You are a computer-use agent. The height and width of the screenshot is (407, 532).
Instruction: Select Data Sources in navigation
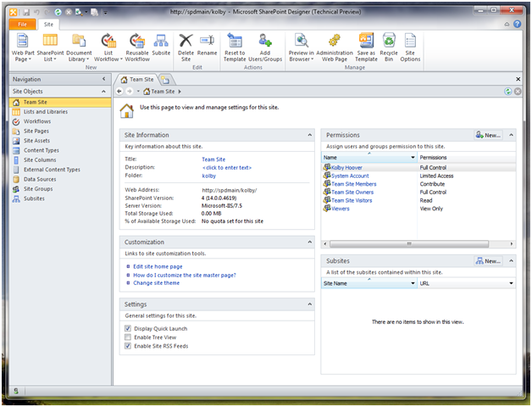[40, 180]
